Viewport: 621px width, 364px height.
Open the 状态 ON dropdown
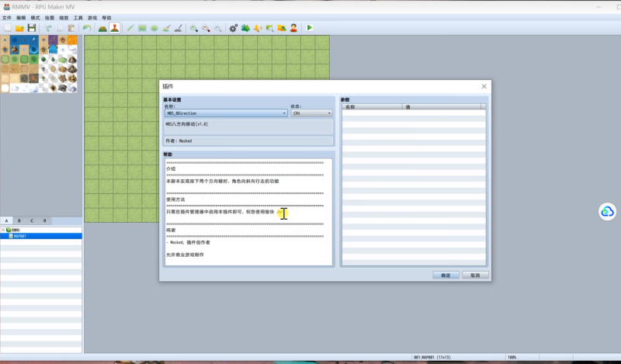[312, 113]
